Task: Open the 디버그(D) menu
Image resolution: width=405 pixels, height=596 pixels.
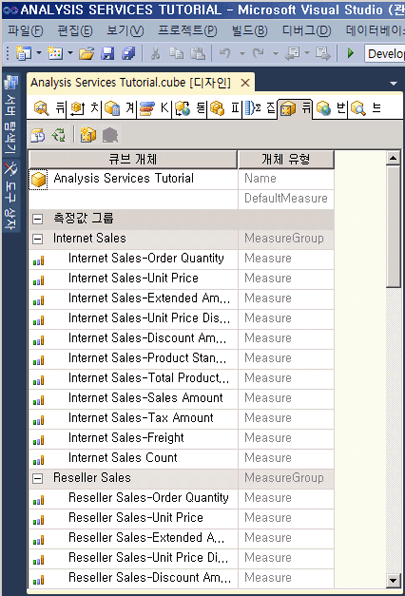Action: tap(307, 30)
